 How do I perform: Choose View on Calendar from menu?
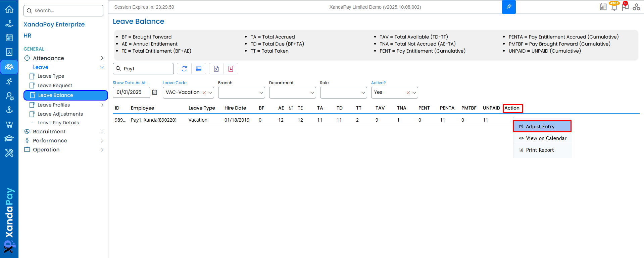[542, 138]
